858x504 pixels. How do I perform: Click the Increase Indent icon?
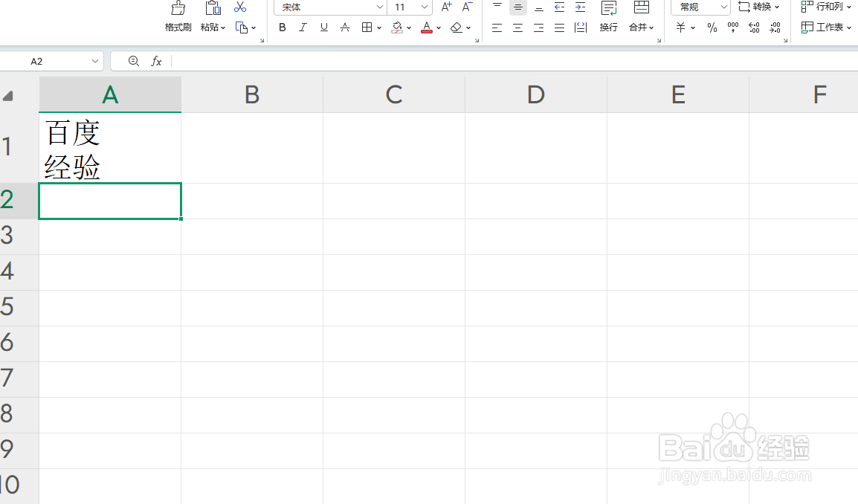point(580,7)
